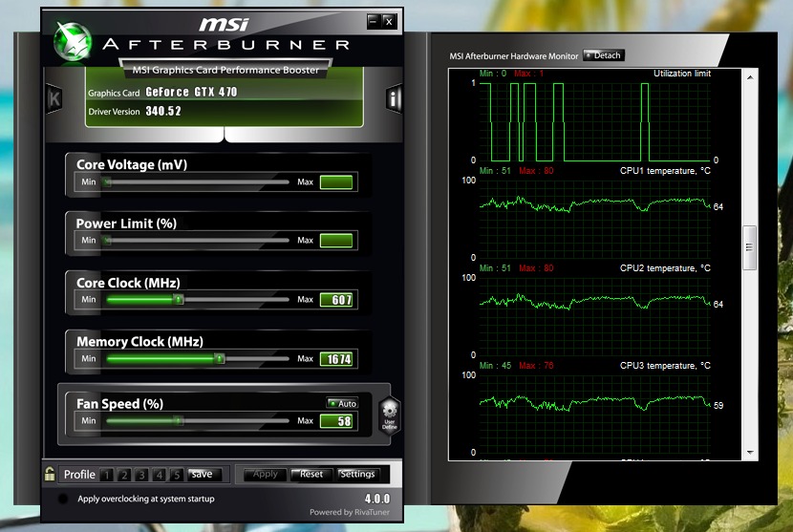This screenshot has width=793, height=532.
Task: Click the Fan Speed value field 58
Action: pos(336,421)
